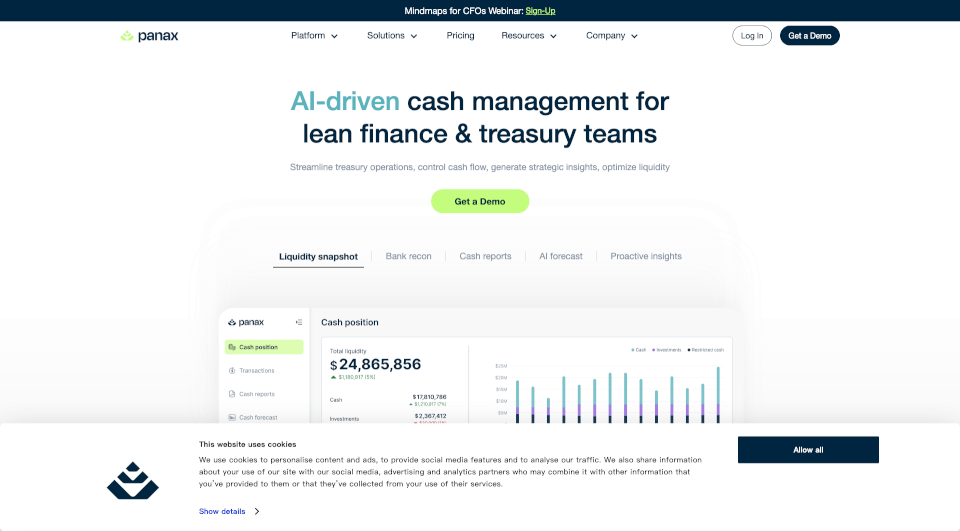The image size is (960, 531).
Task: Click the Cash forecast sidebar icon
Action: click(232, 417)
